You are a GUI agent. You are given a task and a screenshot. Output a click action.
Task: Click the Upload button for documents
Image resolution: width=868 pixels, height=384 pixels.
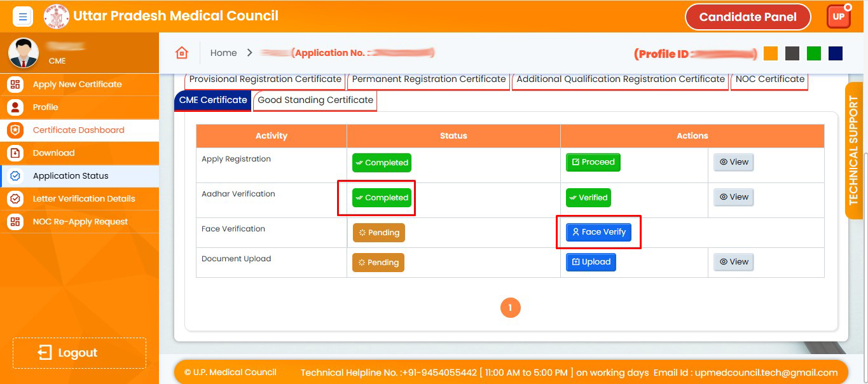[591, 262]
